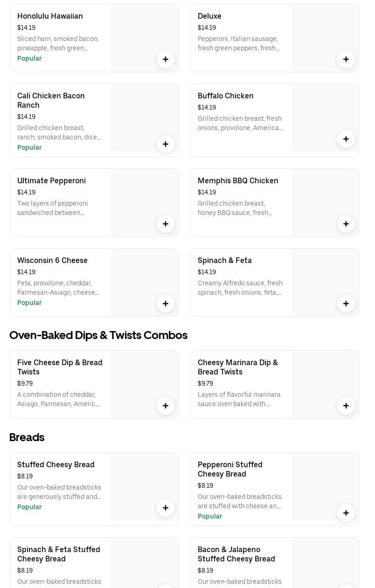The width and height of the screenshot is (375, 588).
Task: Add Wisconsin 6 Cheese using plus icon
Action: (166, 304)
